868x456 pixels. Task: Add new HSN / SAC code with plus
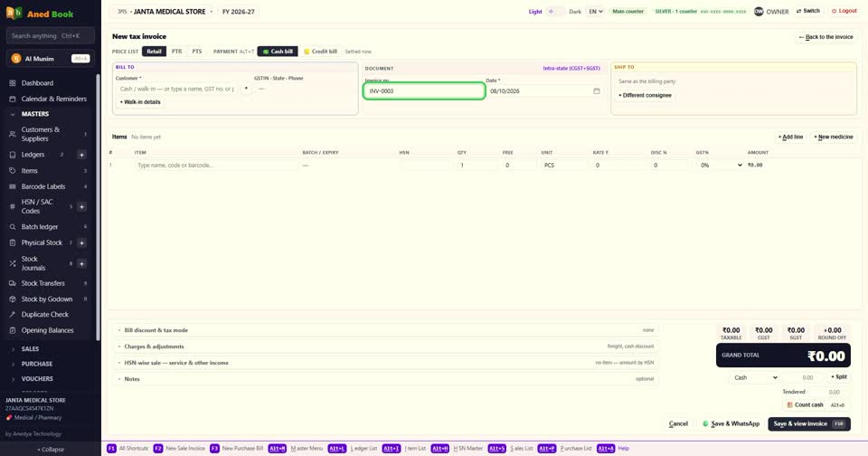[81, 206]
